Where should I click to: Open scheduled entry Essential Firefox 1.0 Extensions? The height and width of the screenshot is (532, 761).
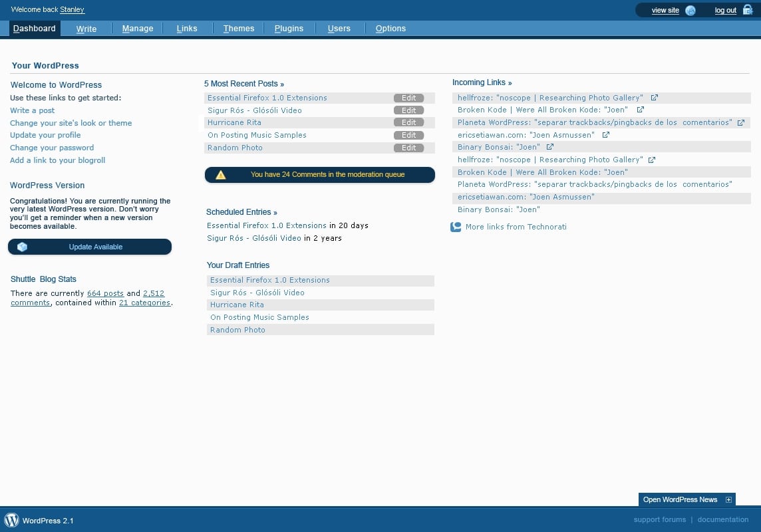[x=267, y=225]
